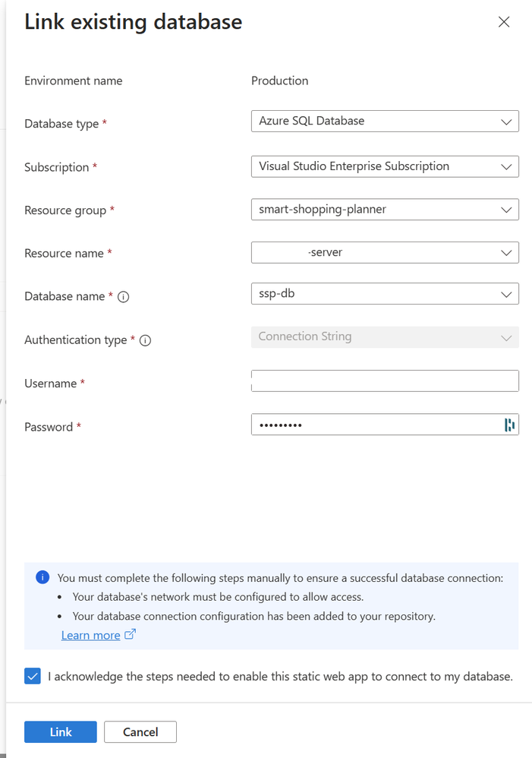This screenshot has width=532, height=758.
Task: Open the Database name dropdown
Action: [x=384, y=294]
